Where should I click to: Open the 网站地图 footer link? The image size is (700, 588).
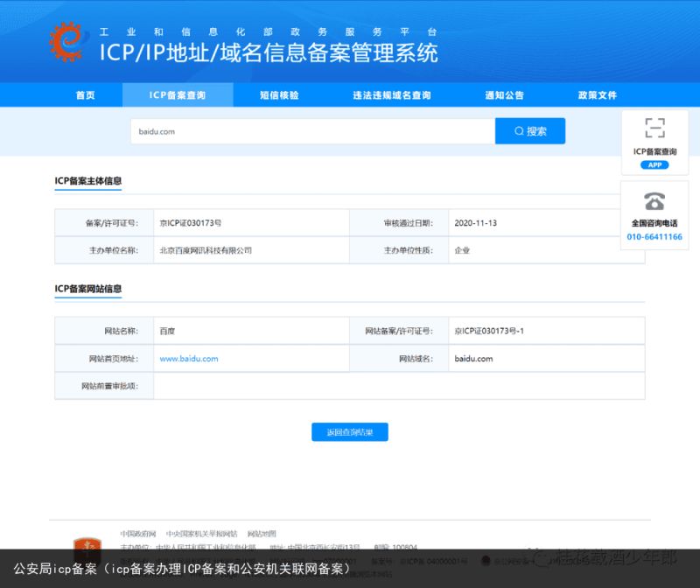pyautogui.click(x=262, y=534)
